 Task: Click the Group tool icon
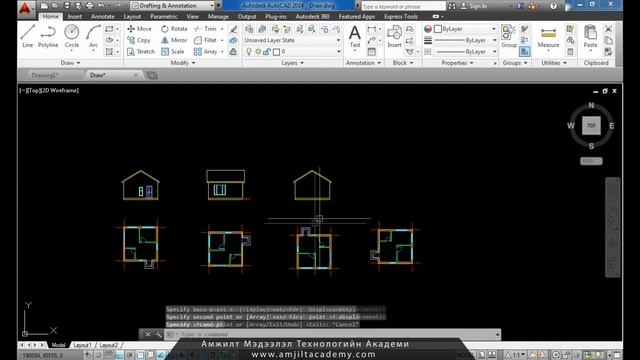509,36
